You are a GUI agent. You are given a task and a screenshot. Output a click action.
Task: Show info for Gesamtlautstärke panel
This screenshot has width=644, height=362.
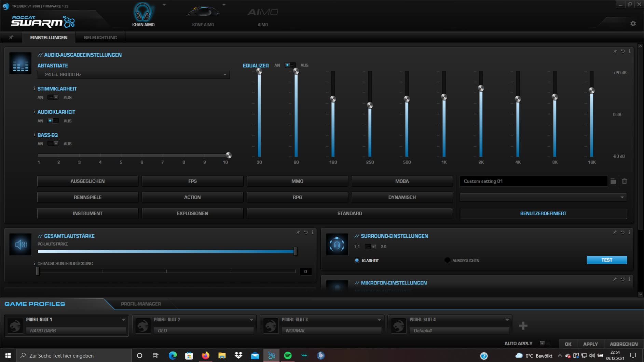pyautogui.click(x=312, y=232)
